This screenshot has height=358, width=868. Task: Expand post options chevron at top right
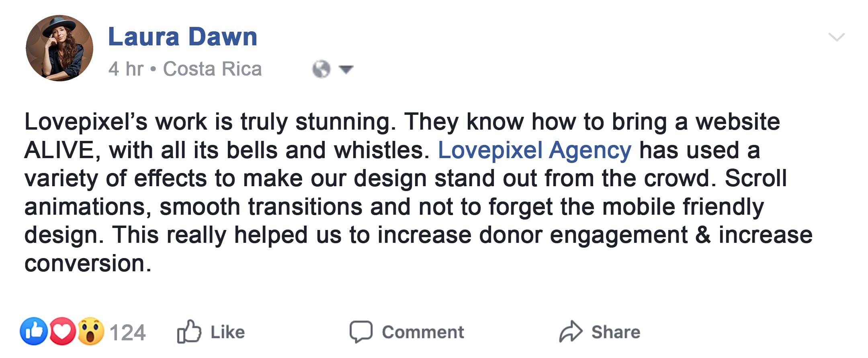coord(837,37)
